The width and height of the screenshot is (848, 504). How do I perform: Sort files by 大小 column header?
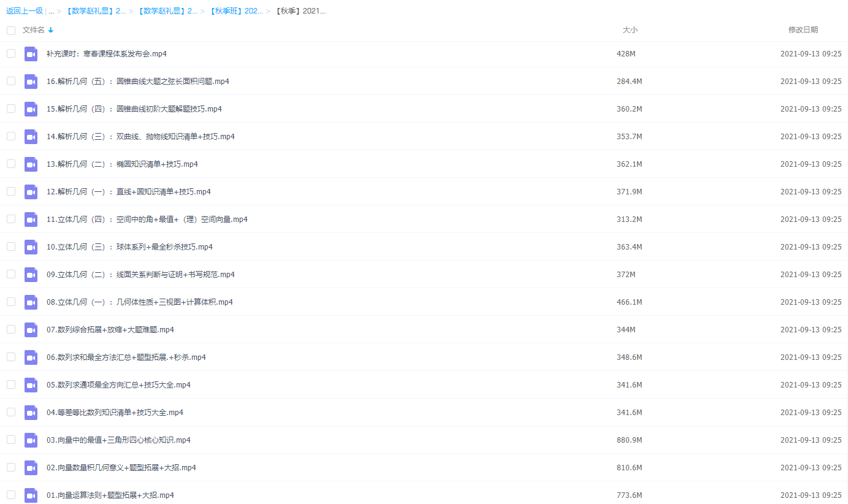pyautogui.click(x=630, y=30)
